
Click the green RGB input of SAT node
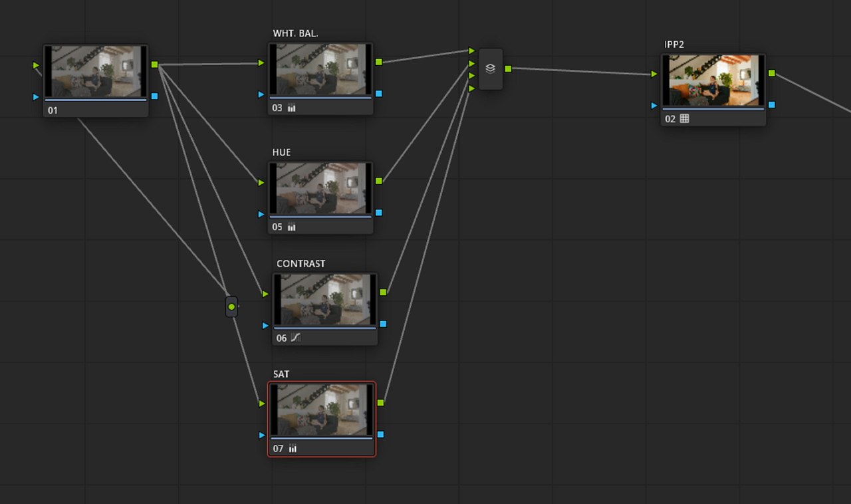click(x=262, y=403)
